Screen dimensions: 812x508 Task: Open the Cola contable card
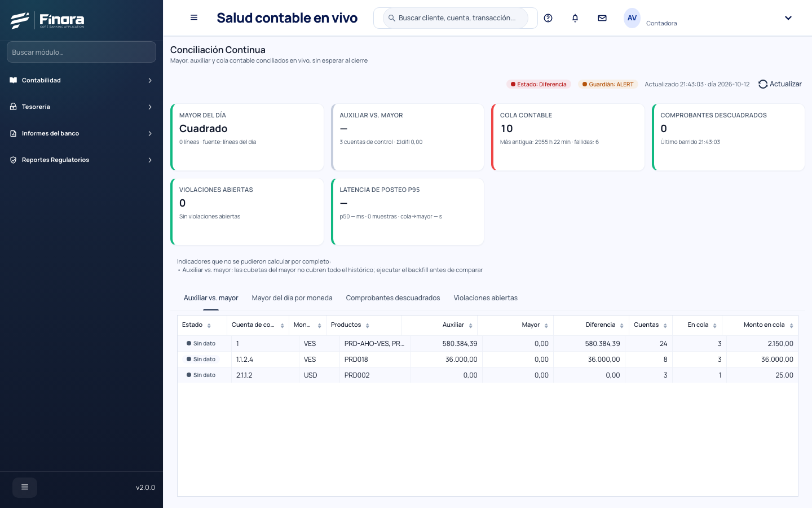coord(568,137)
